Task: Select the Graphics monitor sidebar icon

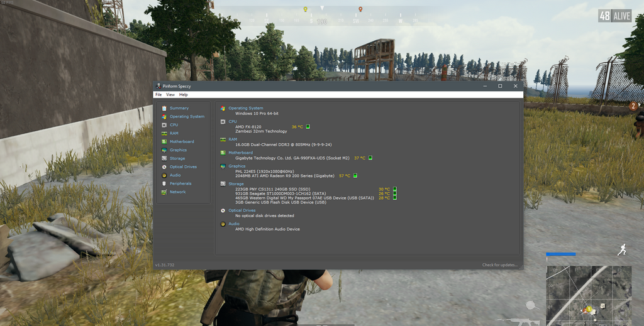Action: 164,150
